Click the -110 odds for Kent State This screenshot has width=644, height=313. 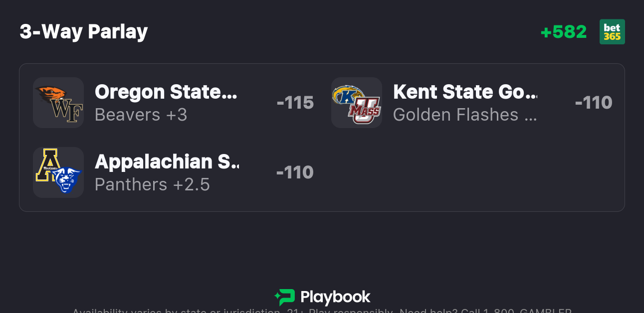[593, 103]
